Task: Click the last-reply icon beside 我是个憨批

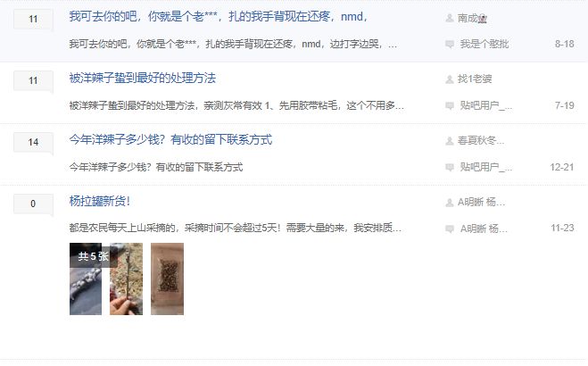Action: [x=450, y=45]
